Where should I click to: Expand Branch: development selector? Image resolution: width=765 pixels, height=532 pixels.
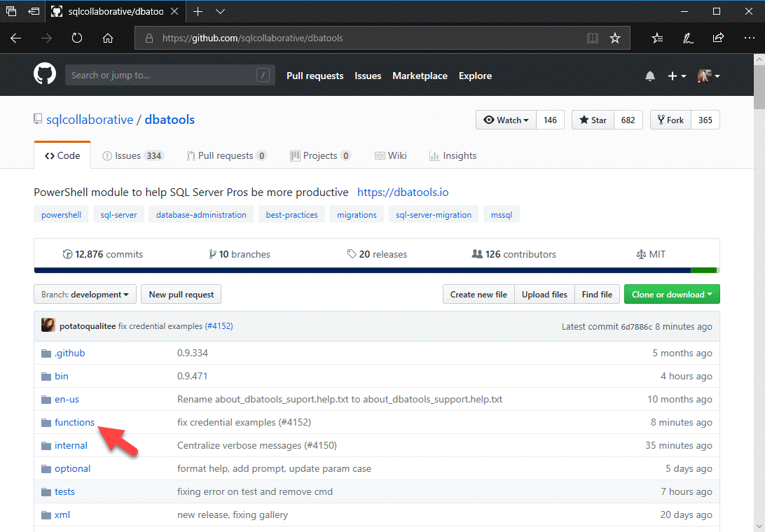pos(85,295)
